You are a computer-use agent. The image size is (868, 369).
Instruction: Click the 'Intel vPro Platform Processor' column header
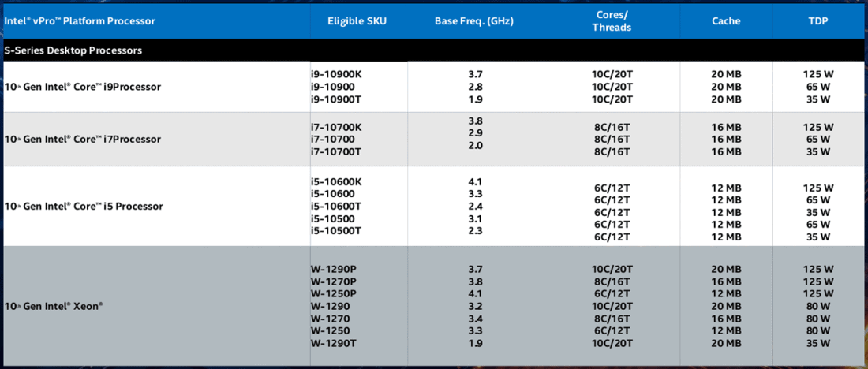(x=80, y=21)
